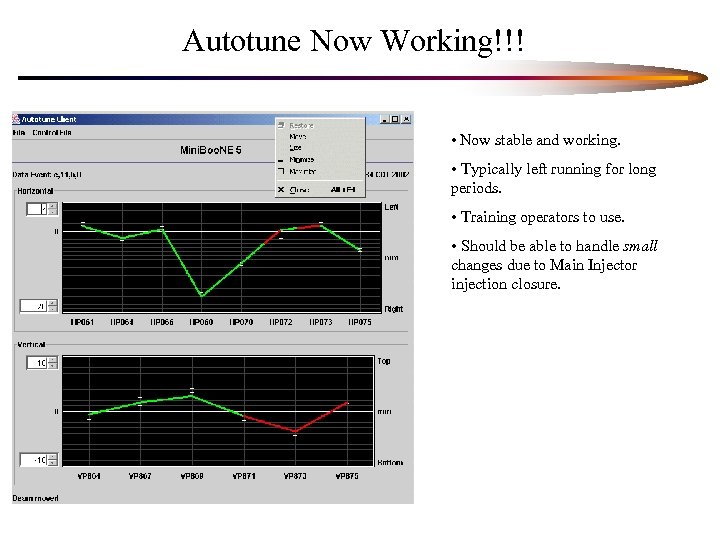Click the slide title Autotune Now Working
The width and height of the screenshot is (720, 540).
tap(353, 41)
